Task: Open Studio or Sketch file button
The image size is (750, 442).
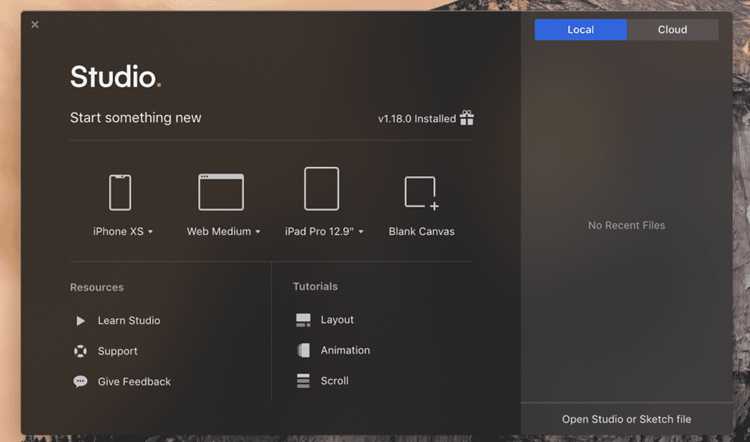Action: pos(627,419)
